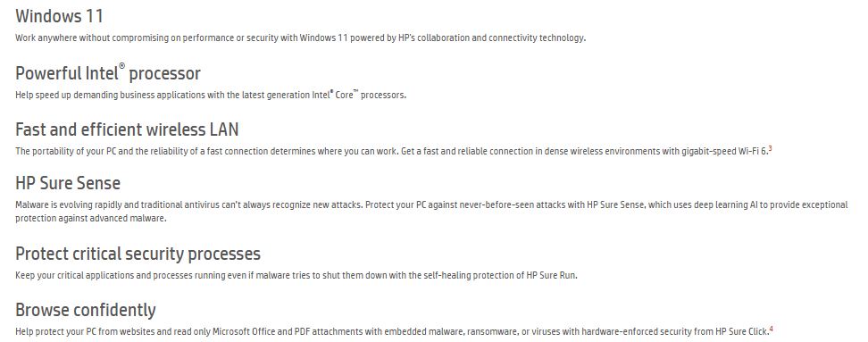The height and width of the screenshot is (342, 868).
Task: Click the HP Sure Sense malware description paragraph
Action: (x=431, y=212)
